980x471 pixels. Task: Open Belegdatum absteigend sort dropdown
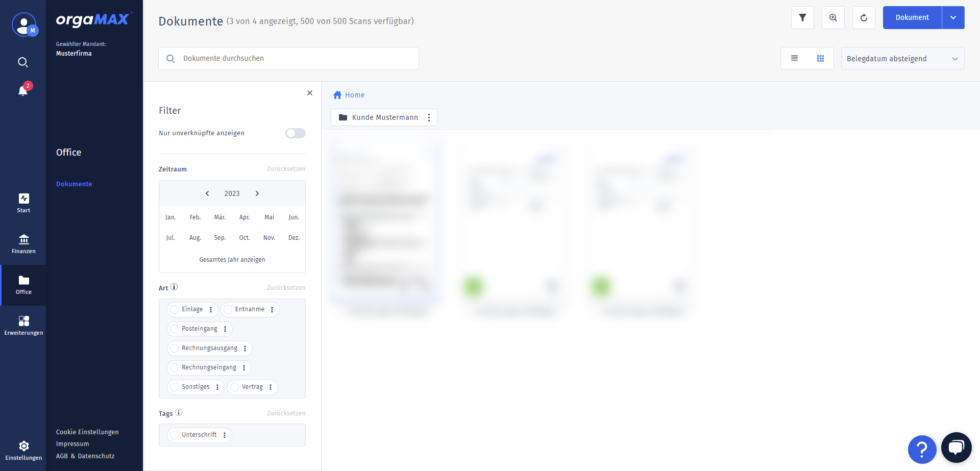click(x=902, y=58)
